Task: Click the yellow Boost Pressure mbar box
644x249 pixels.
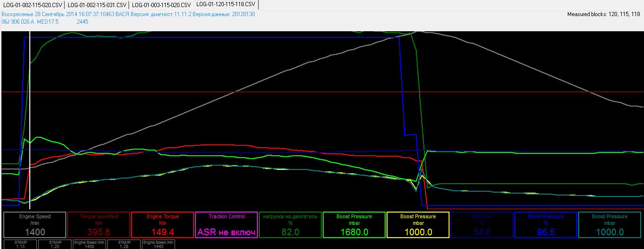Action: [418, 224]
